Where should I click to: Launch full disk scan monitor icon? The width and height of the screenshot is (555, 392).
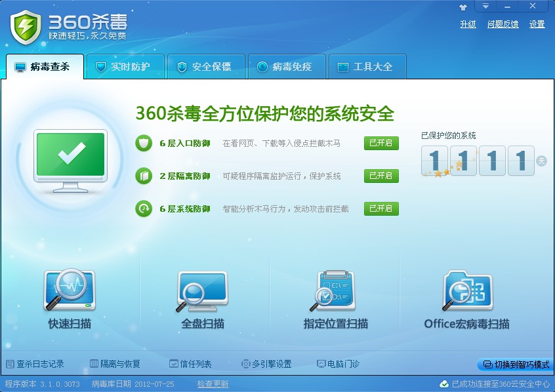point(202,291)
